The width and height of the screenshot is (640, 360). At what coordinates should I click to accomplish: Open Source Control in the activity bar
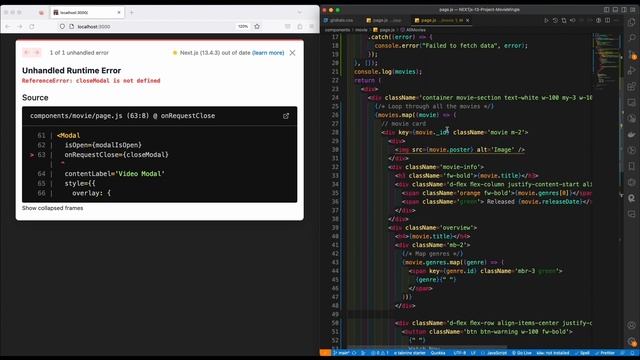631,54
